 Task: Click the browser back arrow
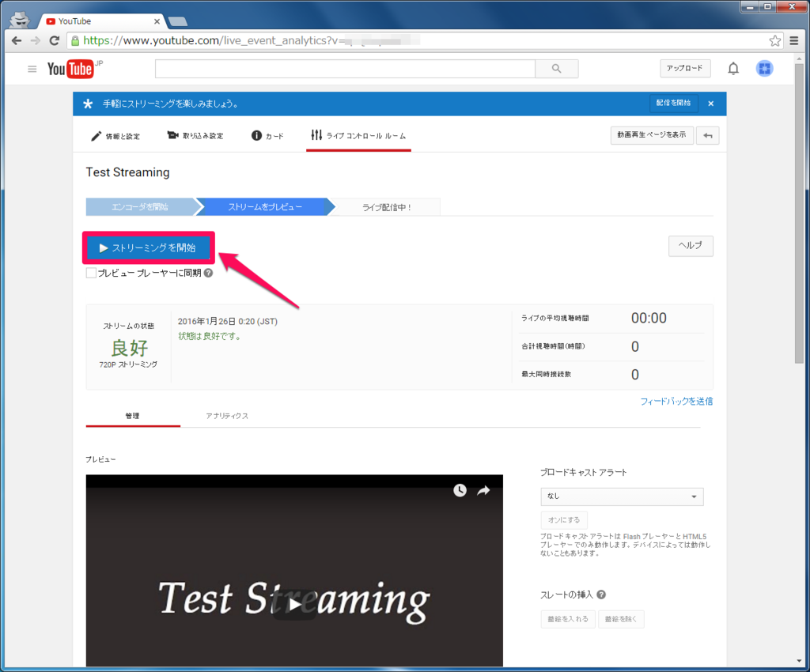(17, 40)
